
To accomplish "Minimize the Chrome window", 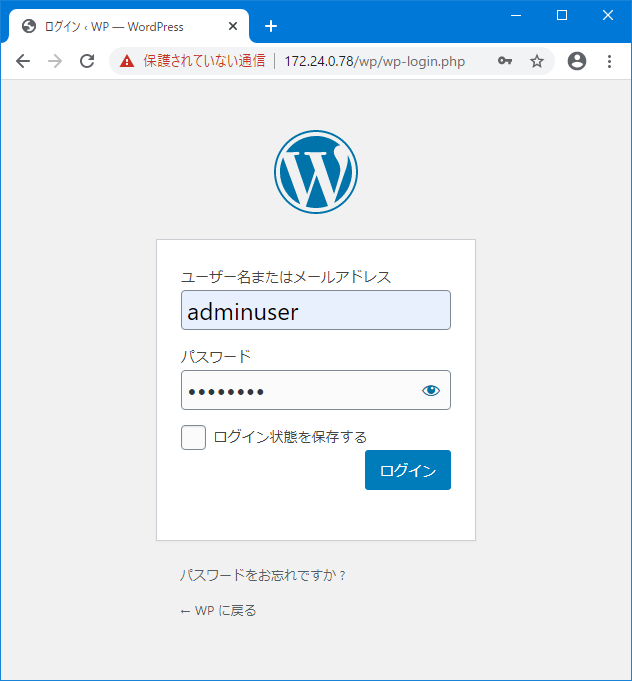I will pyautogui.click(x=516, y=15).
